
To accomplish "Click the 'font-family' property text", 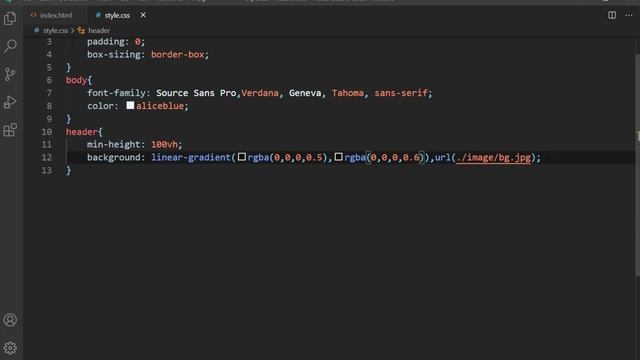I will point(116,93).
